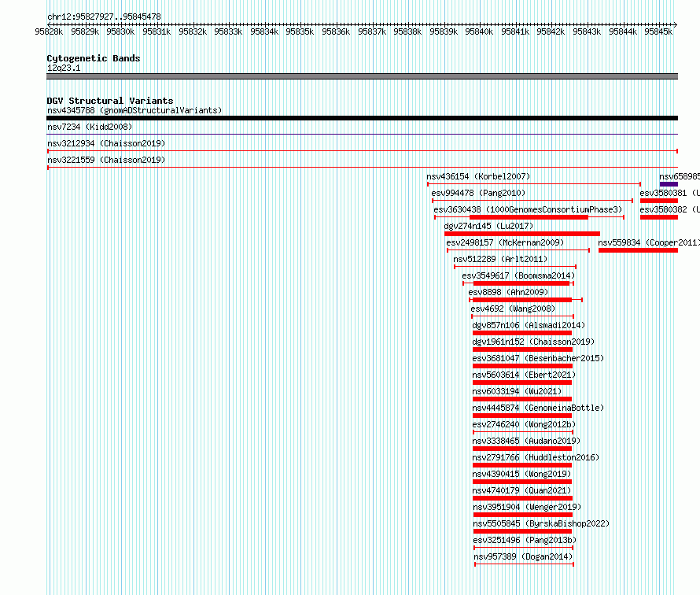Click the nsv3951904 (Wenger2019) label
Viewport: 700px width, 595px height.
click(527, 507)
